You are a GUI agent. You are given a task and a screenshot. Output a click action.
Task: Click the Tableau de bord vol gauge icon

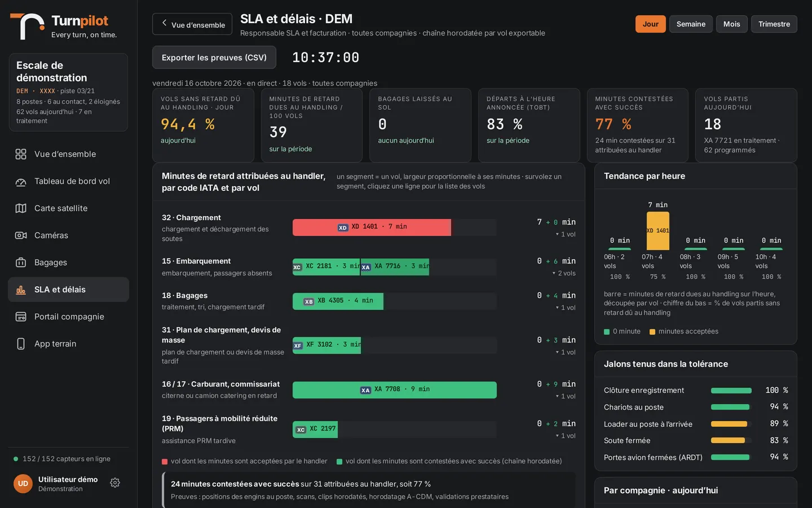click(x=21, y=181)
